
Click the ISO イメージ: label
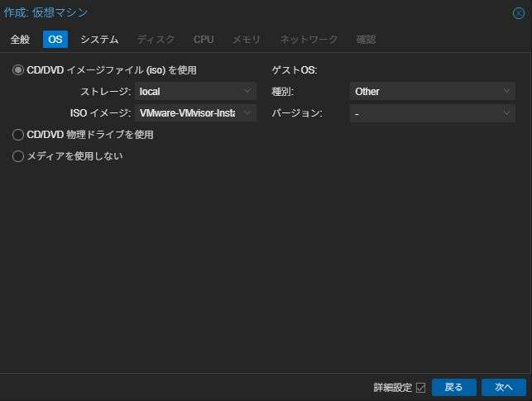click(100, 113)
